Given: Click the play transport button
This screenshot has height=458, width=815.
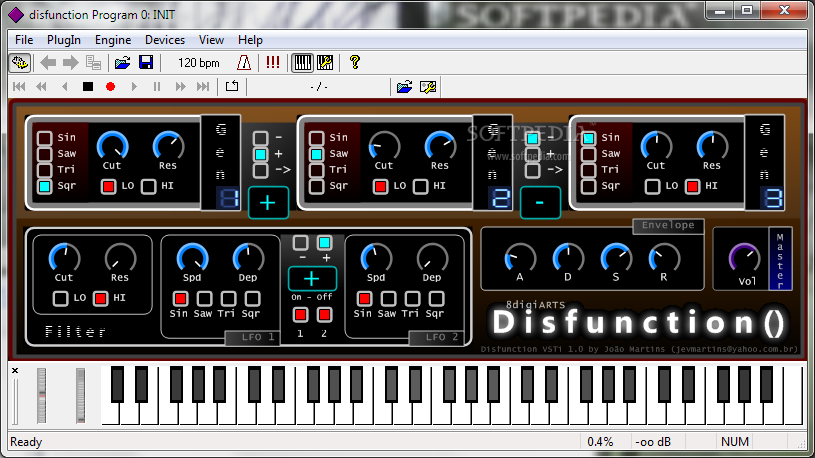Looking at the screenshot, I should (134, 87).
